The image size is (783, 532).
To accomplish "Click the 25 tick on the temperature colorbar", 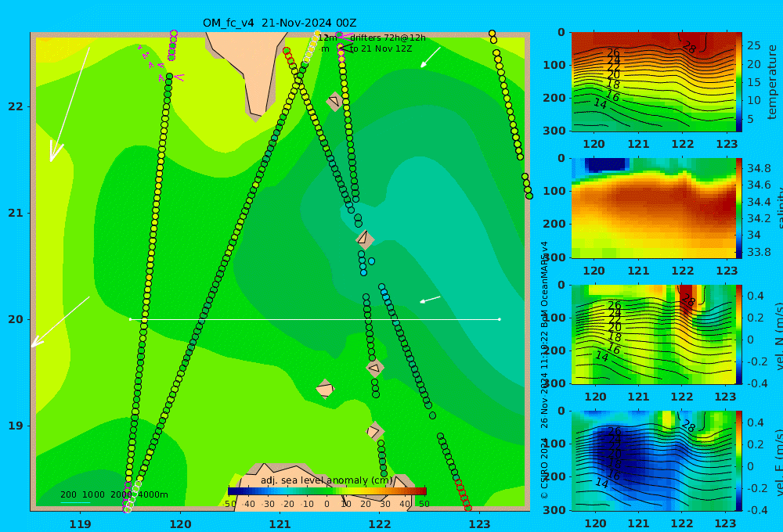I will 754,45.
